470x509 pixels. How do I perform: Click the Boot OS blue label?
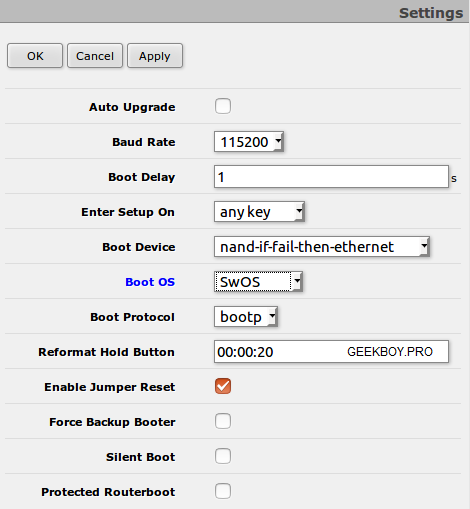(x=150, y=282)
